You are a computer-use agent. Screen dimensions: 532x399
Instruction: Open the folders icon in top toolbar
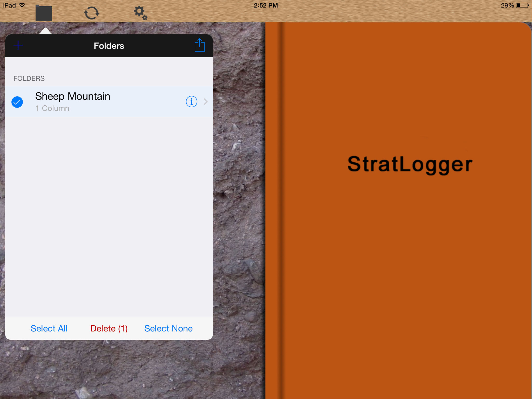point(44,13)
